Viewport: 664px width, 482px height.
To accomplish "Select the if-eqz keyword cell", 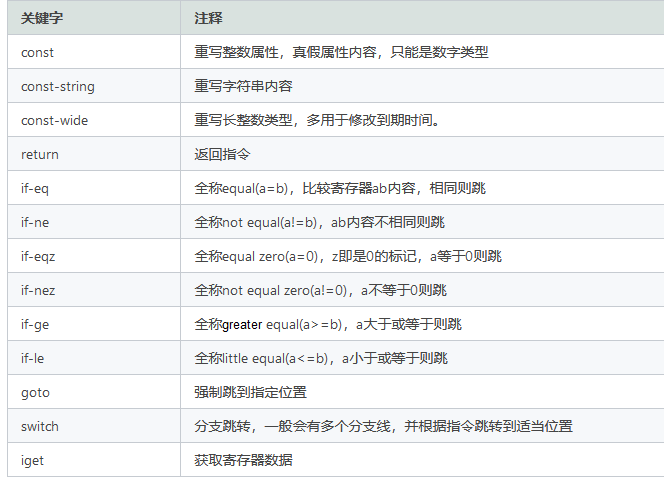I will point(39,256).
